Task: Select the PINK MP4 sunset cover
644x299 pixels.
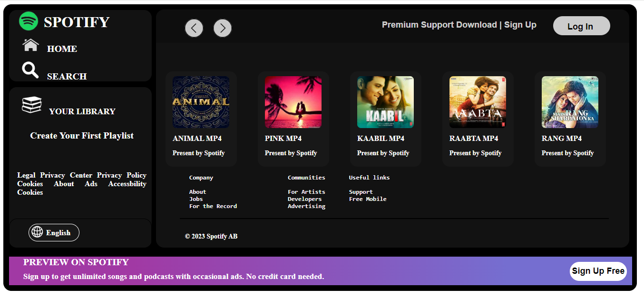Action: 293,102
